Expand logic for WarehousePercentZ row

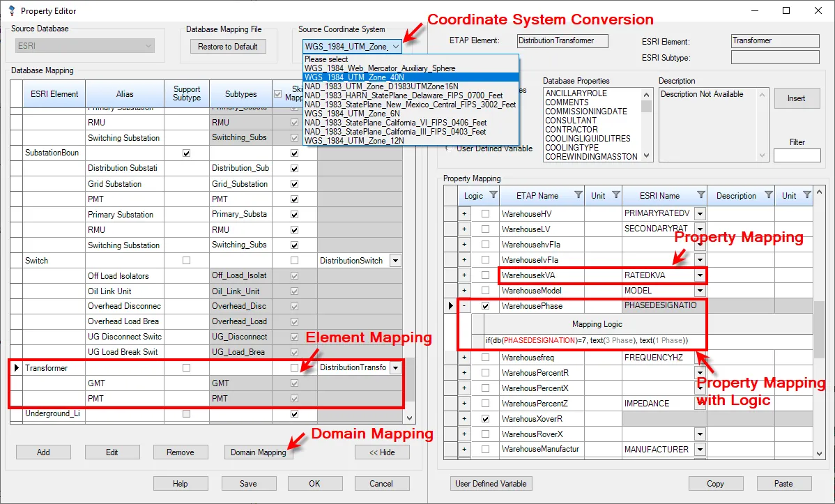464,404
